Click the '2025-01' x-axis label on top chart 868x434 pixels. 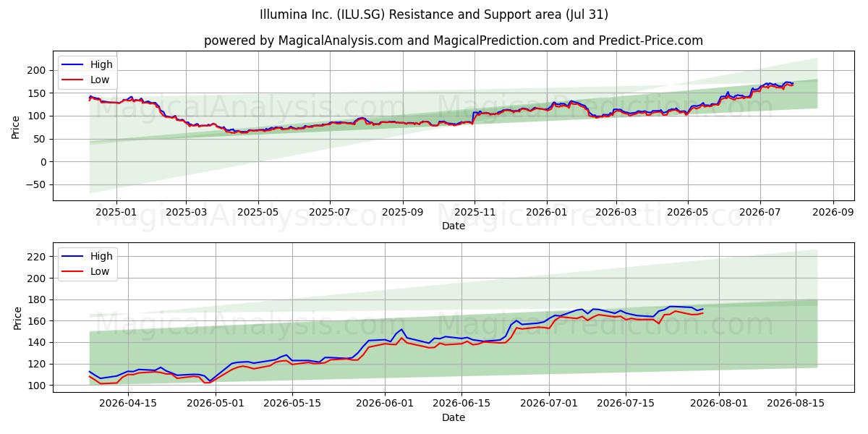(116, 213)
